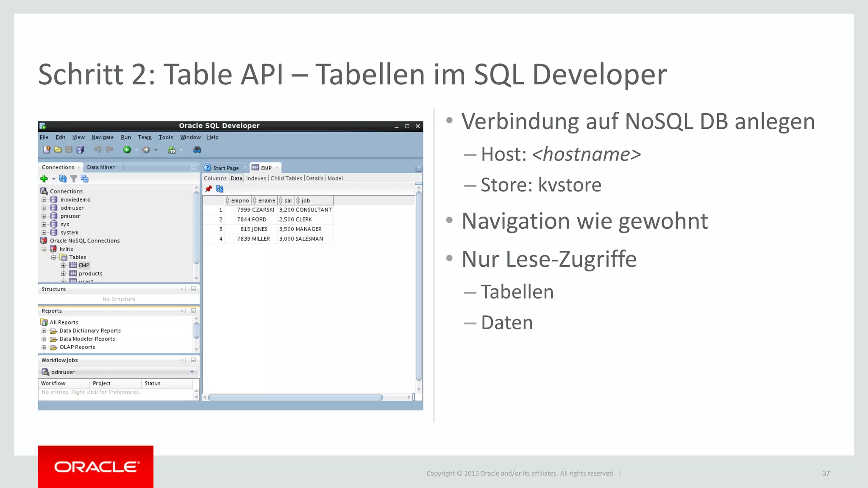Click the kvlite NoSQL store icon

tap(53, 249)
